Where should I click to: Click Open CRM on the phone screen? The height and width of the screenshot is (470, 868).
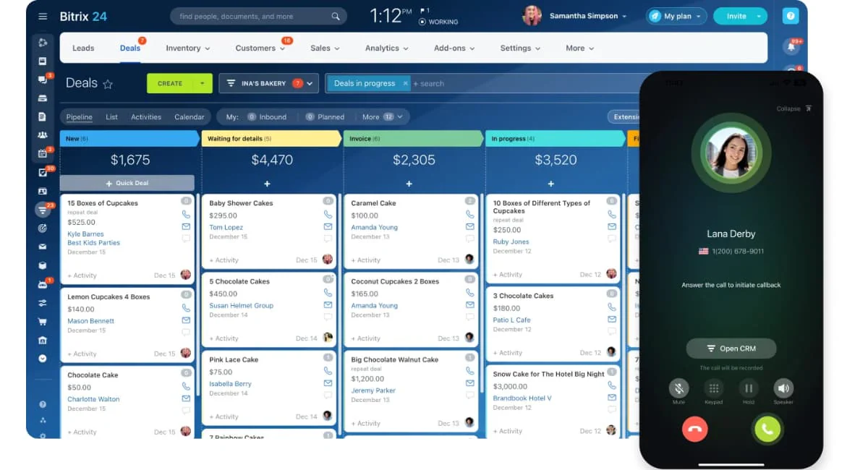pyautogui.click(x=731, y=349)
